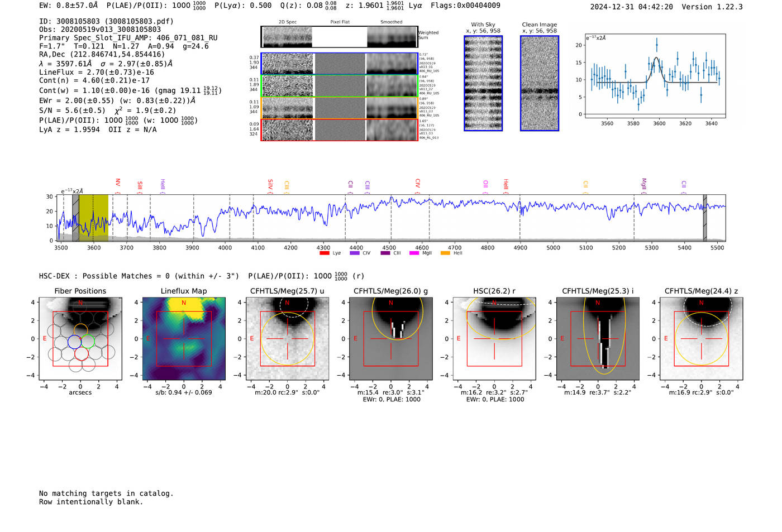Click the orange HeII legend swatch
This screenshot has width=782, height=532.
point(445,253)
